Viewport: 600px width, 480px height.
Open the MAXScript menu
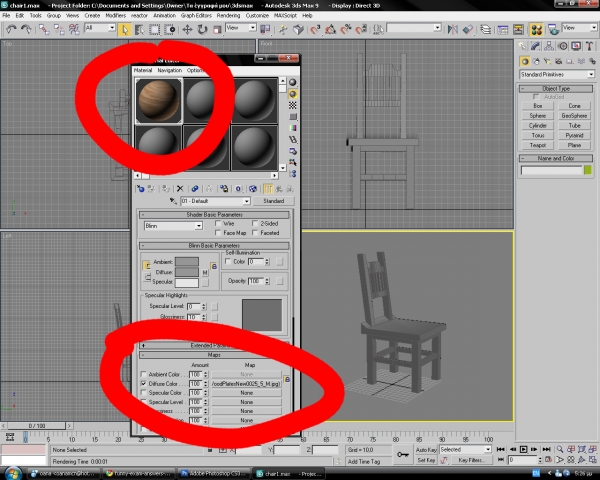coord(285,16)
